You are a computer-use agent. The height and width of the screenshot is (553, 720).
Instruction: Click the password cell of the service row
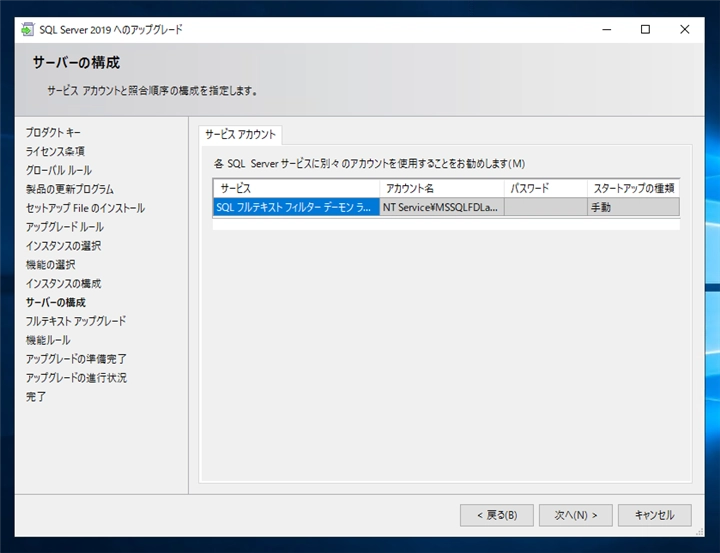pos(546,207)
